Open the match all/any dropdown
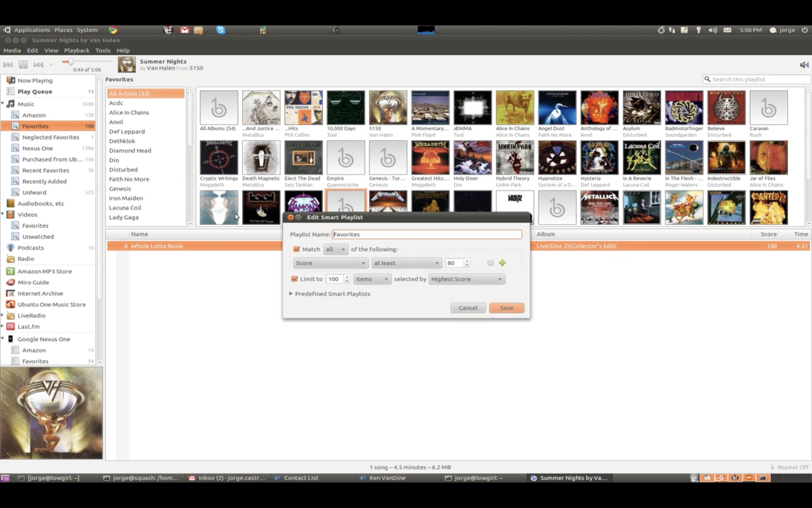This screenshot has height=508, width=812. click(x=336, y=249)
